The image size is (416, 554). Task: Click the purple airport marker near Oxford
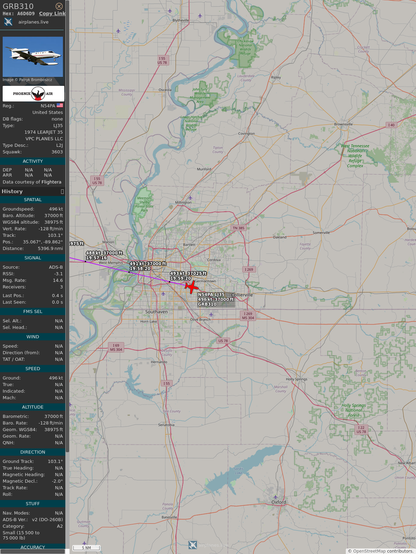(x=275, y=497)
